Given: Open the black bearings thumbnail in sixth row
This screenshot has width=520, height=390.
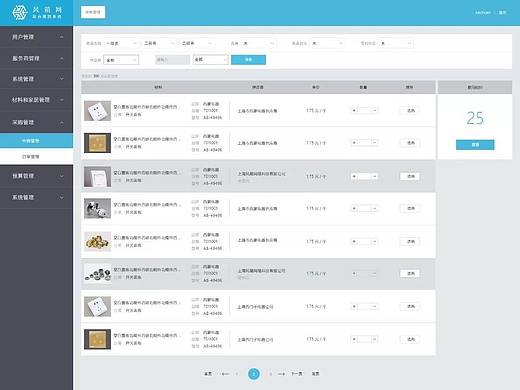Looking at the screenshot, I should click(97, 273).
